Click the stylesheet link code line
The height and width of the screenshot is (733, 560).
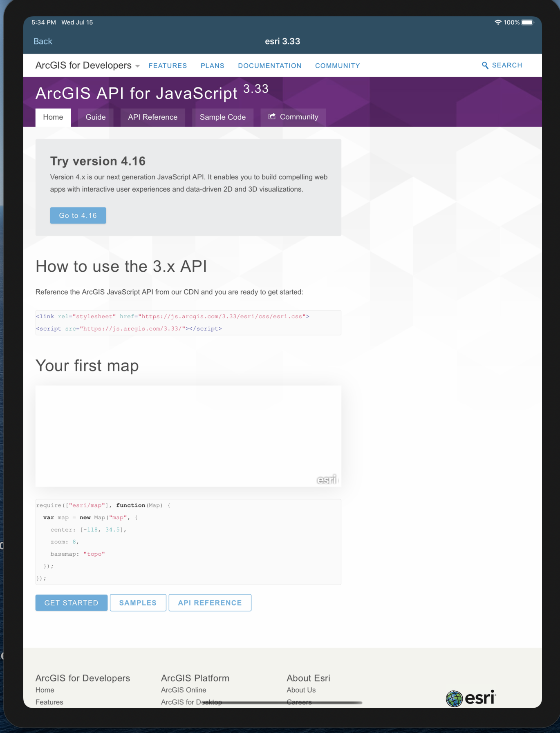pos(173,317)
